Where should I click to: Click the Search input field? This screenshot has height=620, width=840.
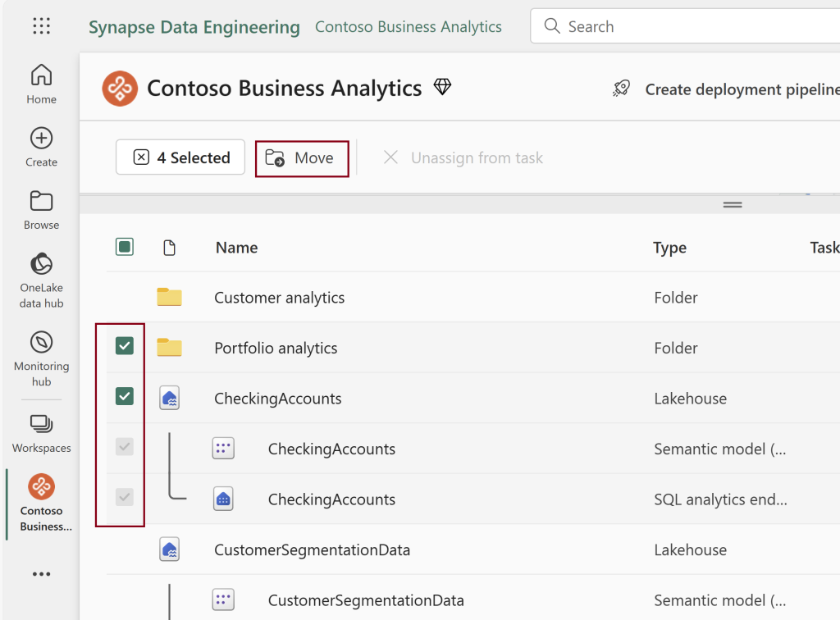point(685,25)
